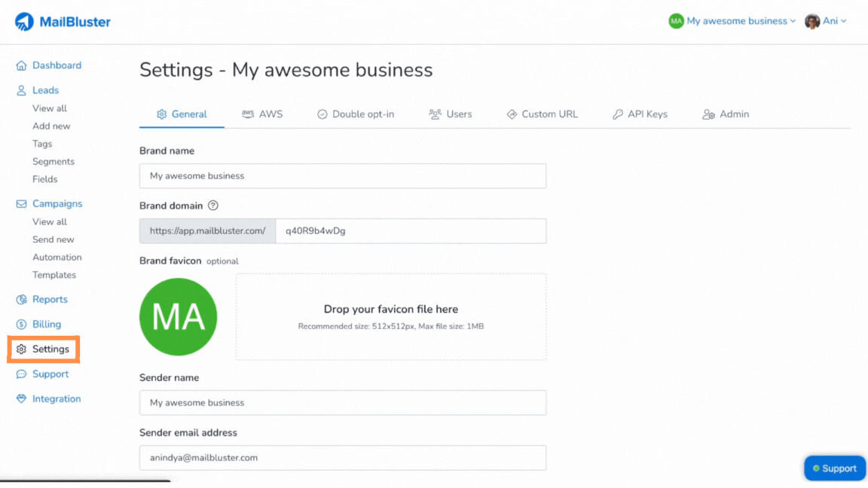Click the Integration plug icon
The width and height of the screenshot is (868, 488).
click(21, 398)
